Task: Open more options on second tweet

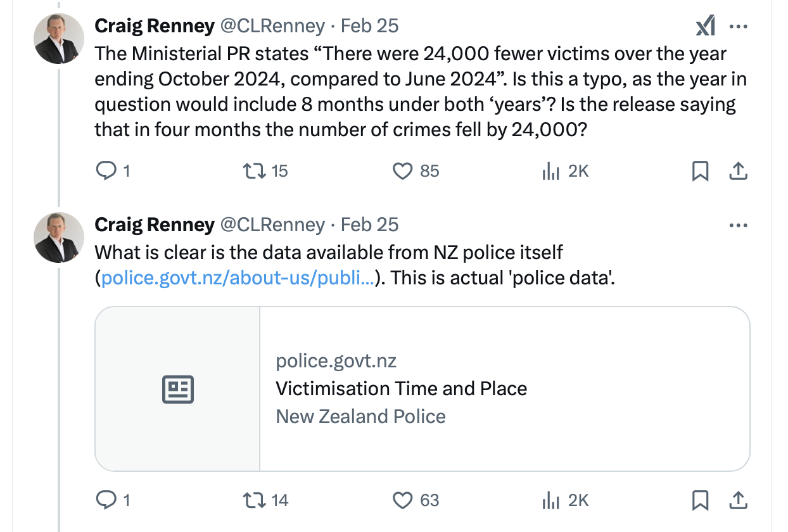Action: click(739, 225)
